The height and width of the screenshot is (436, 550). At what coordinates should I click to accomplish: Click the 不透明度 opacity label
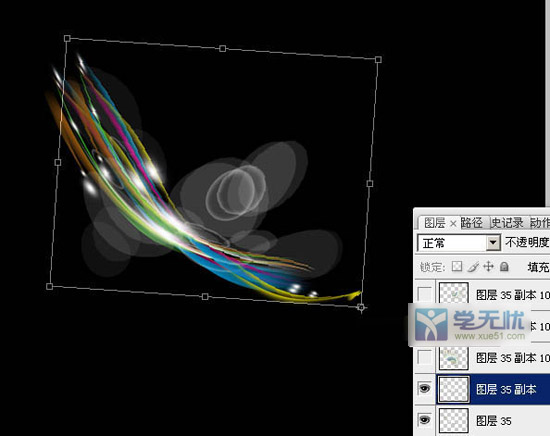[527, 242]
